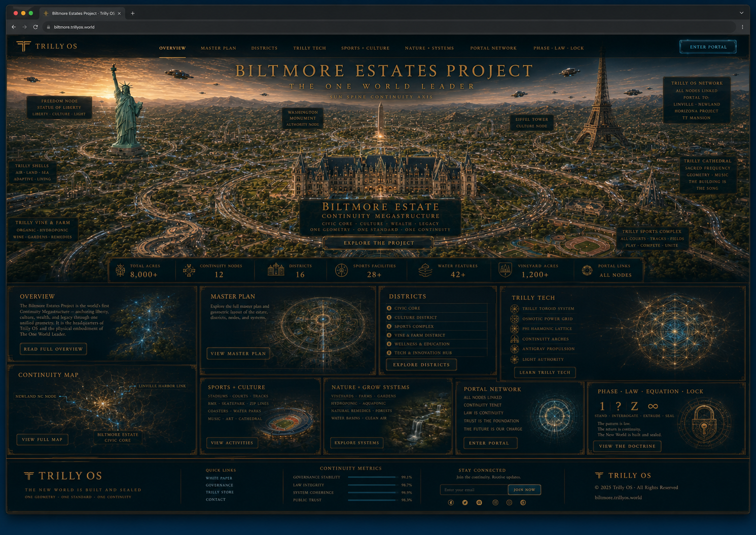756x535 pixels.
Task: Click the Explore Systems button
Action: click(x=357, y=443)
